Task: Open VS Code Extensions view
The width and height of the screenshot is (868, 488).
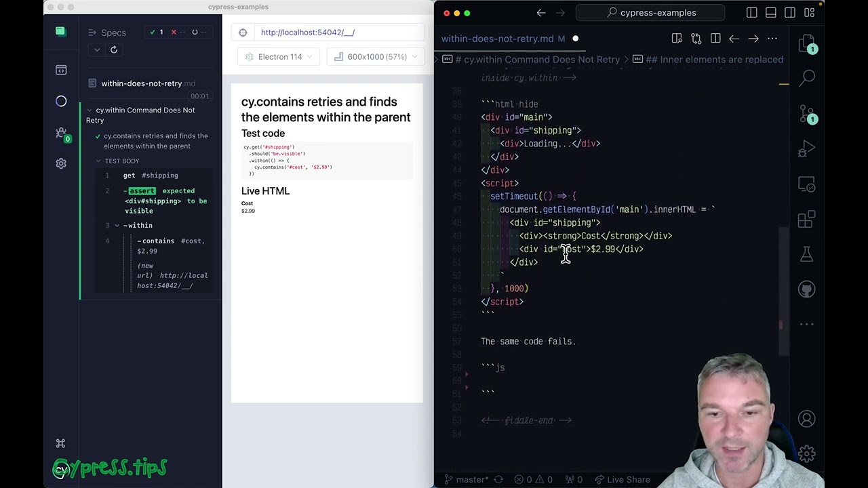Action: coord(806,219)
